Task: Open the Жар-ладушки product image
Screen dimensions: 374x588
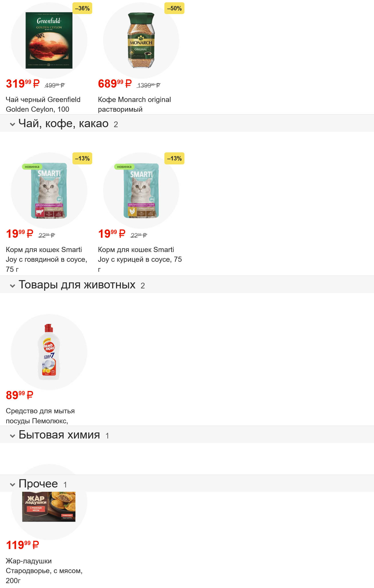Action: click(x=49, y=506)
